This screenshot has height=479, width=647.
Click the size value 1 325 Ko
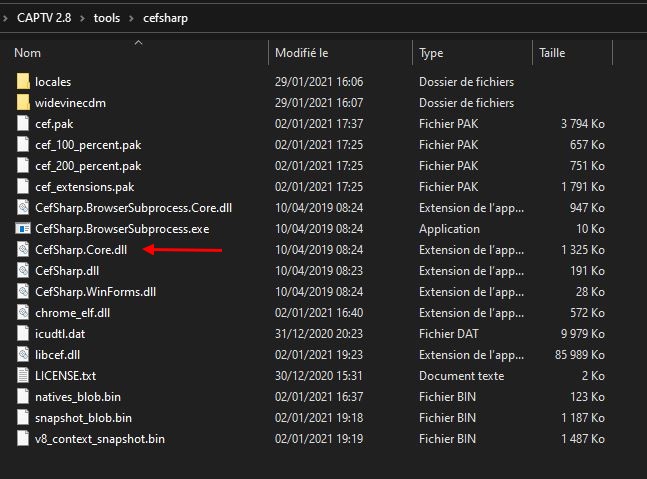[583, 250]
